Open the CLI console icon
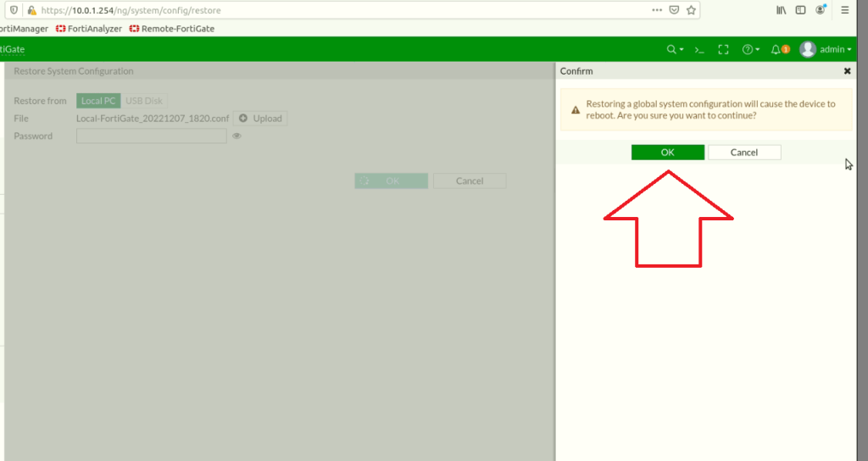The width and height of the screenshot is (868, 461). point(699,50)
